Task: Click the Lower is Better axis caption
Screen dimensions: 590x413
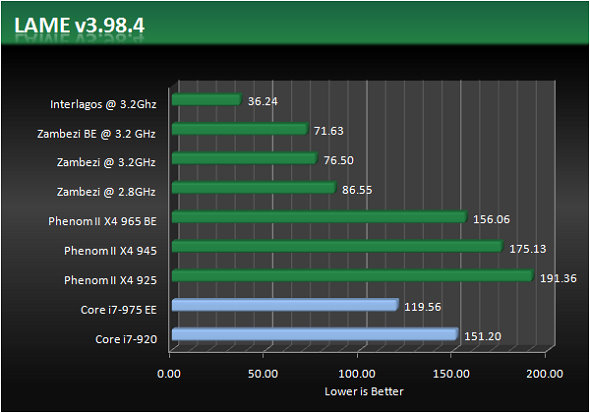Action: 364,392
